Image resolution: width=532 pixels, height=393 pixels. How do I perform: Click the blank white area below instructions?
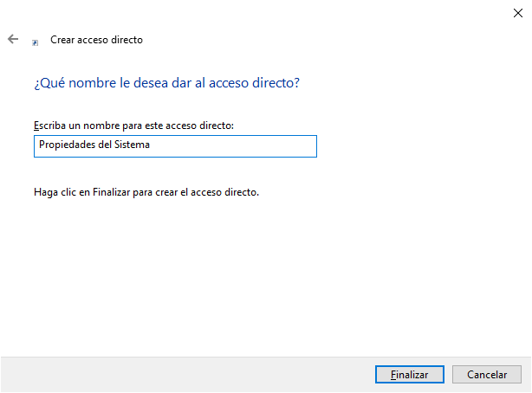(260, 277)
